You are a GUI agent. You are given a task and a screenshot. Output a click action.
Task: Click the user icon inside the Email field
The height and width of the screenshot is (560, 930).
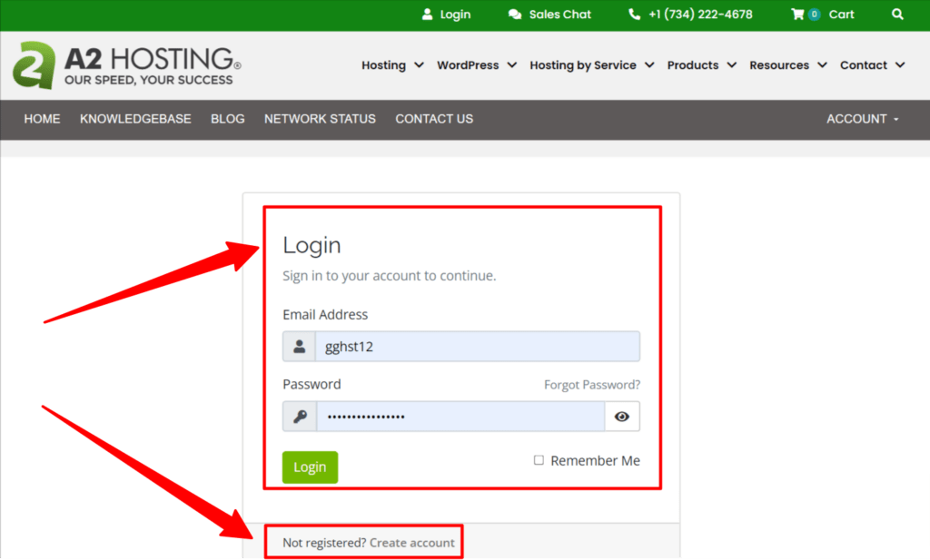(x=300, y=346)
